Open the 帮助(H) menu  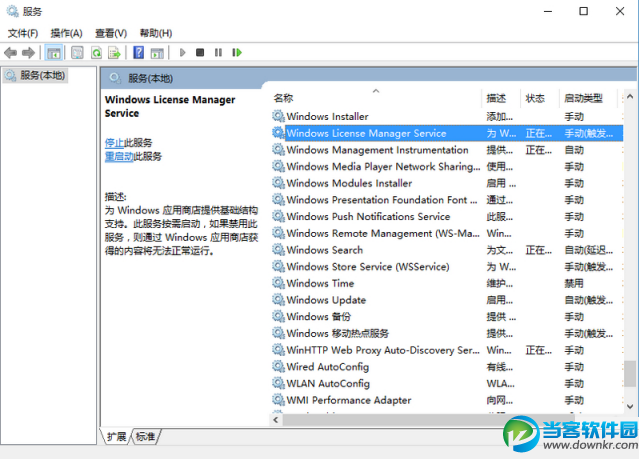(x=156, y=33)
